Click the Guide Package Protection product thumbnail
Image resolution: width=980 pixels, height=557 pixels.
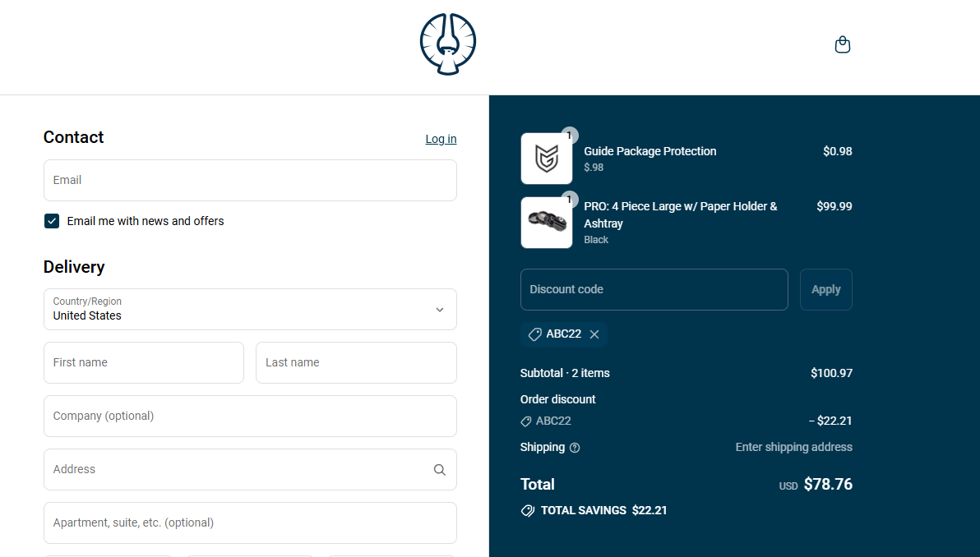(547, 159)
